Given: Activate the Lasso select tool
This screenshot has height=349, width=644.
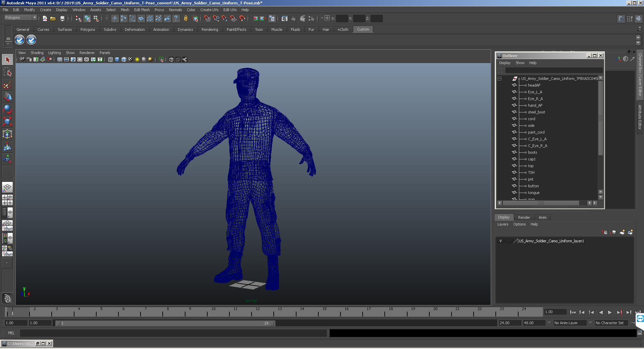Looking at the screenshot, I should (7, 72).
